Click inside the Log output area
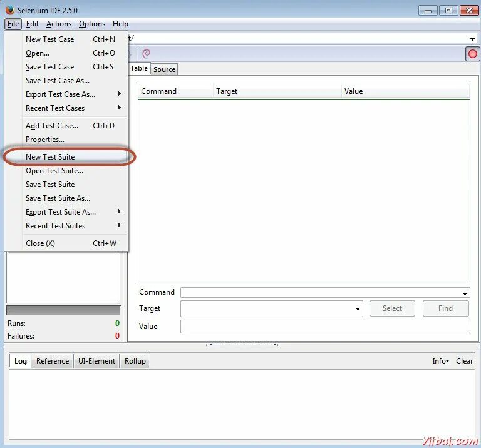 [242, 404]
